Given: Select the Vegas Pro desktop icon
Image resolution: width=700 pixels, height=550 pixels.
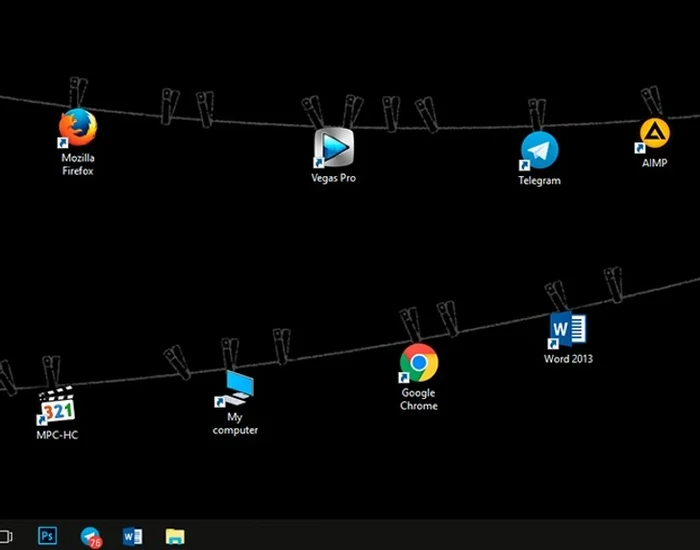Looking at the screenshot, I should click(x=333, y=148).
